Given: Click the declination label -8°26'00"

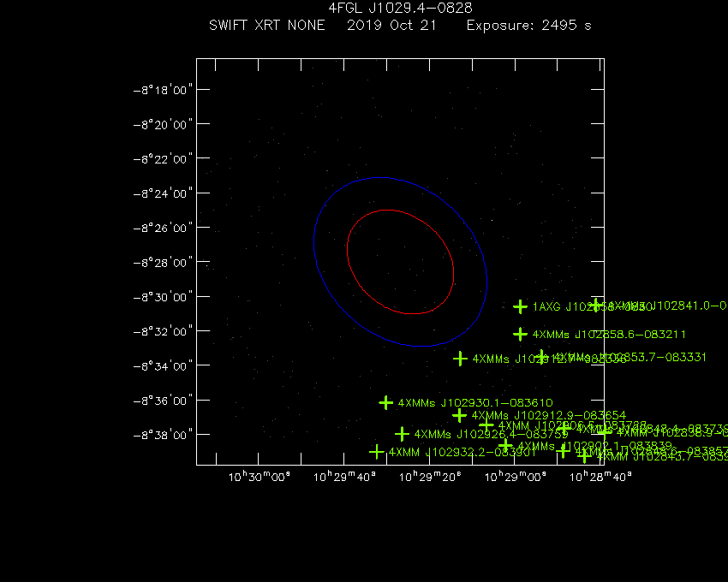Looking at the screenshot, I should [163, 228].
